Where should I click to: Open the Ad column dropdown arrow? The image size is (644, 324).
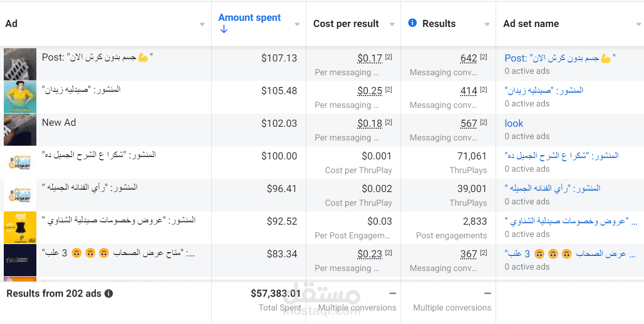(x=202, y=24)
